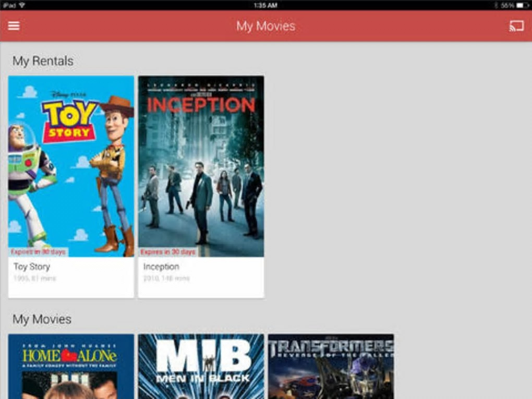This screenshot has width=532, height=399.
Task: Tap the 1:35 AM clock in status bar
Action: click(265, 5)
